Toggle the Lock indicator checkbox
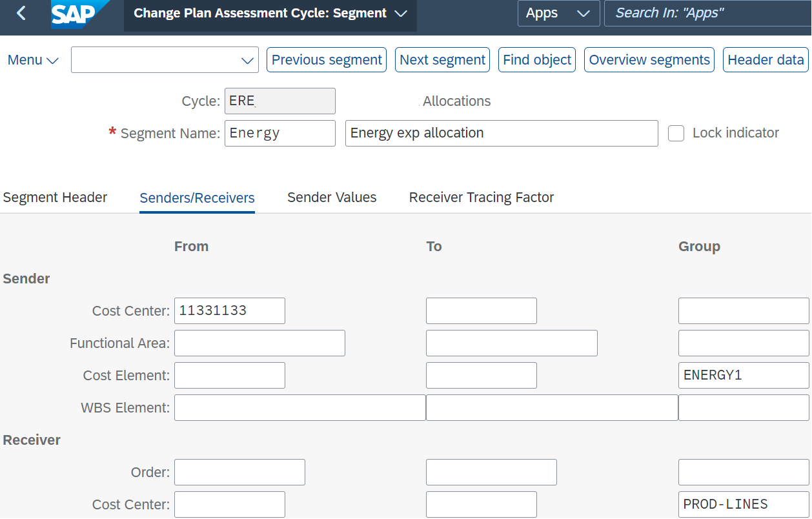Image resolution: width=812 pixels, height=519 pixels. pyautogui.click(x=676, y=133)
